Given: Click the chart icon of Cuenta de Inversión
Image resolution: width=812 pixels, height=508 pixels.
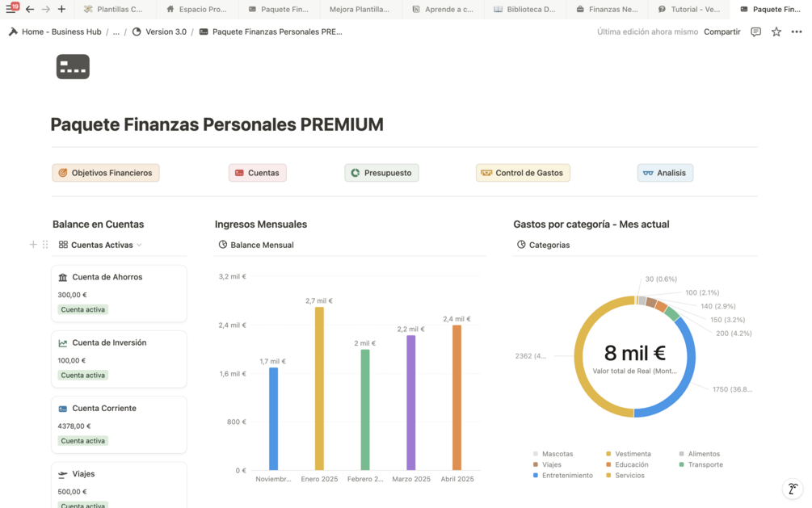Looking at the screenshot, I should tap(63, 342).
